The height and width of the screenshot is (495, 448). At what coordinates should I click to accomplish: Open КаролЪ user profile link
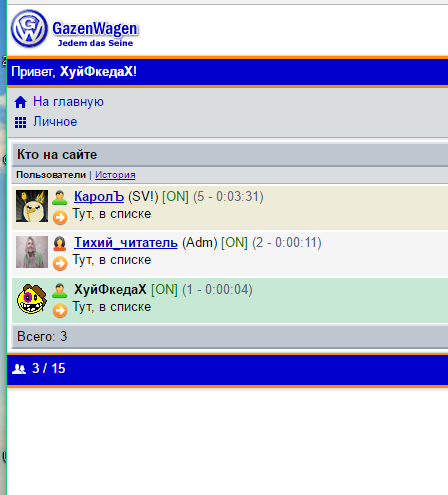tap(99, 196)
